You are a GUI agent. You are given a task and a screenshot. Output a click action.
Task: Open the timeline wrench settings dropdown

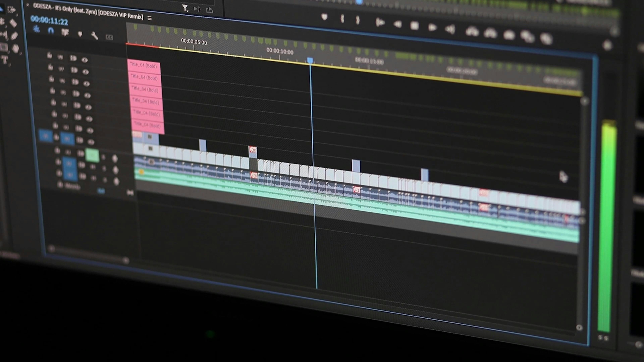94,36
